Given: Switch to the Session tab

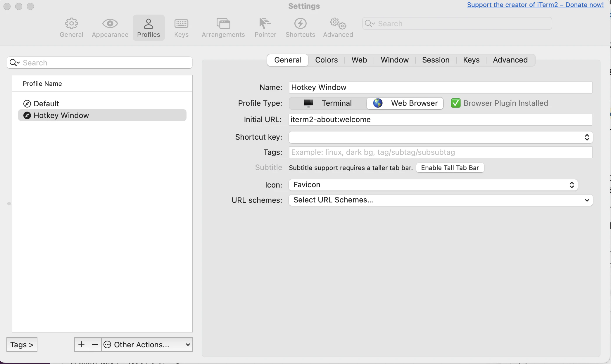Looking at the screenshot, I should (x=436, y=60).
